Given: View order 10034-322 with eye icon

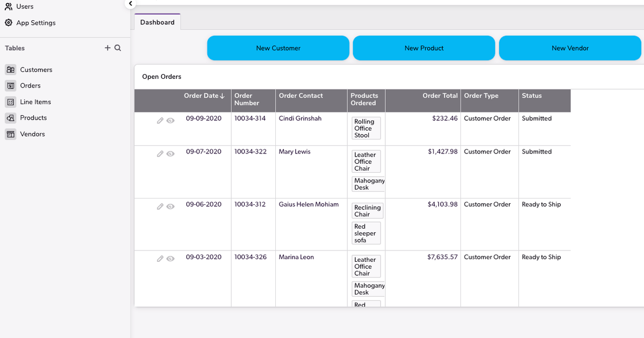Looking at the screenshot, I should 170,154.
